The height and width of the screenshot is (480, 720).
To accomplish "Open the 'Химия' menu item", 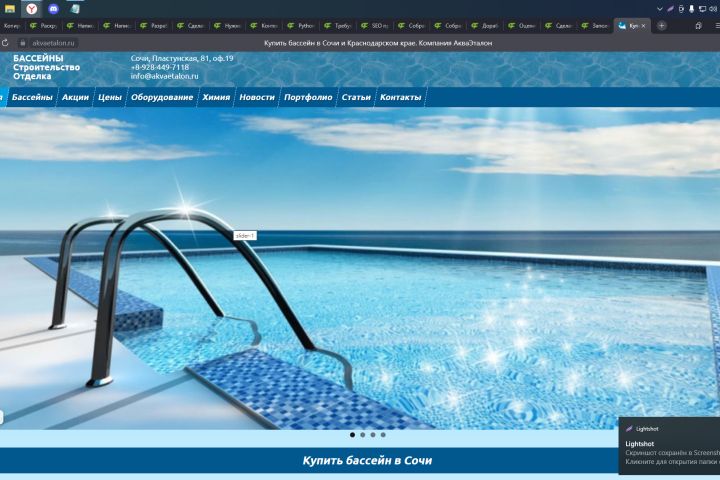I will [x=216, y=97].
